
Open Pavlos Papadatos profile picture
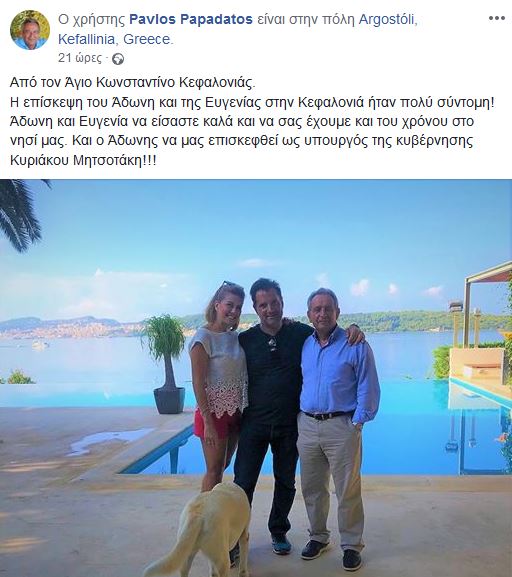pos(30,30)
